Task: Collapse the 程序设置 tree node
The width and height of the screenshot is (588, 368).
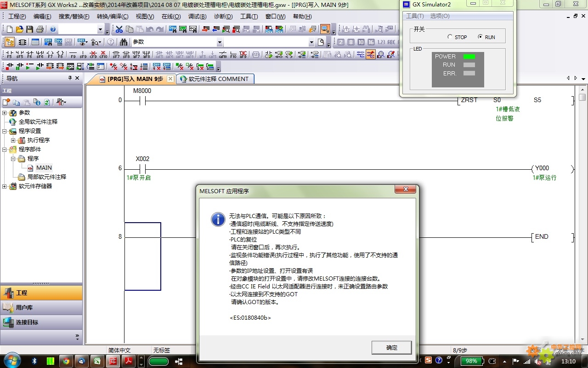Action: [x=5, y=131]
